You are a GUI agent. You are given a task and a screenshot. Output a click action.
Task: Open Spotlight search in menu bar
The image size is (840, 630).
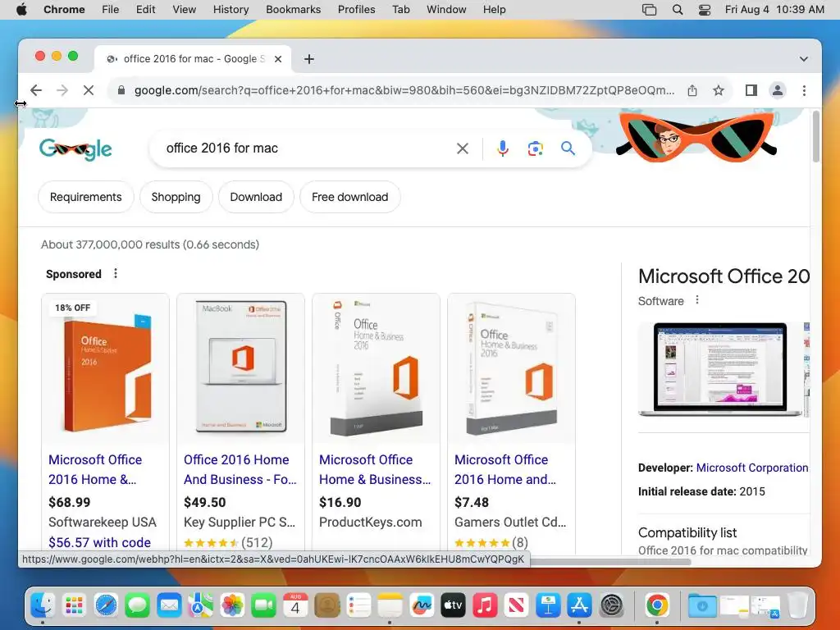677,10
